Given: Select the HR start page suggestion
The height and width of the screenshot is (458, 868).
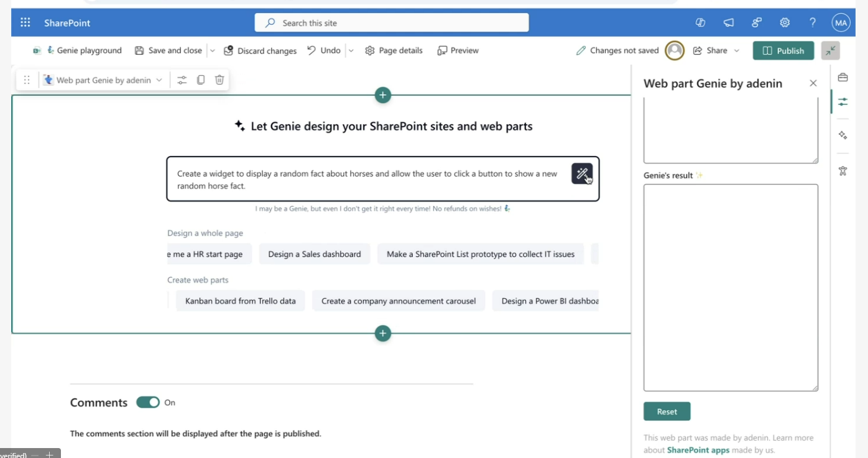Looking at the screenshot, I should pos(210,254).
